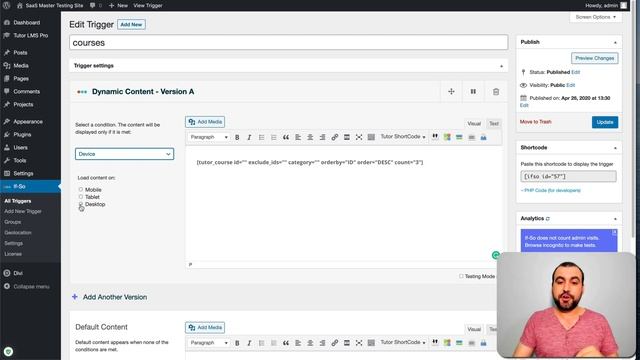Viewport: 640px width, 360px height.
Task: Dismiss the If-So analytics notice
Action: tap(614, 232)
